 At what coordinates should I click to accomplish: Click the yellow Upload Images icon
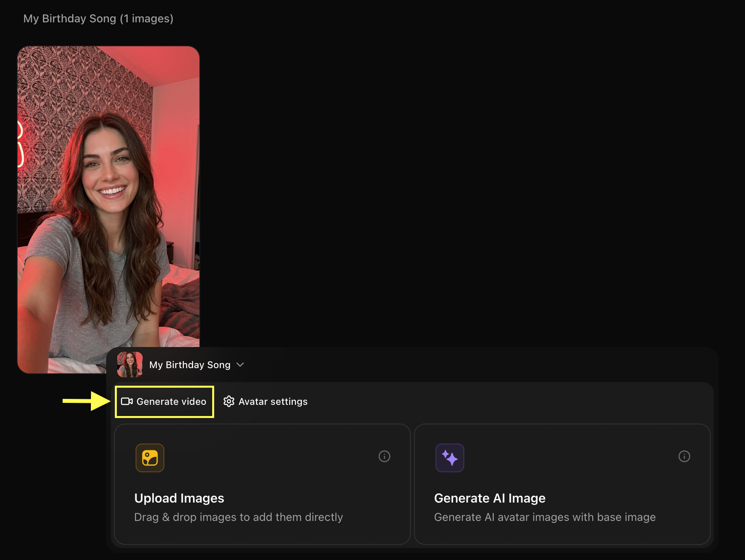point(150,458)
